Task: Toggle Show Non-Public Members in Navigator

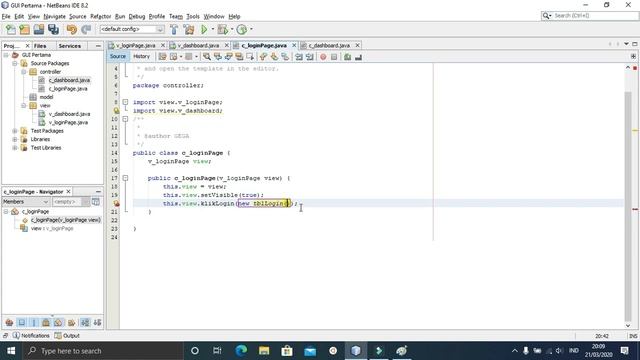Action: (x=46, y=322)
